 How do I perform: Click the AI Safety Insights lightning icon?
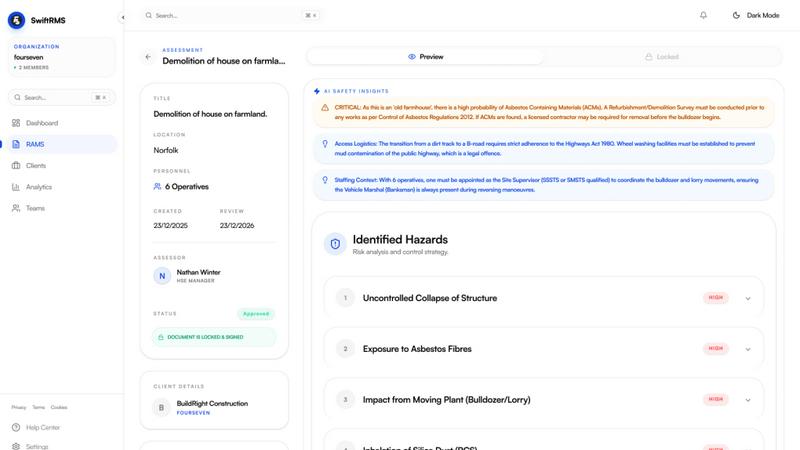click(x=317, y=91)
